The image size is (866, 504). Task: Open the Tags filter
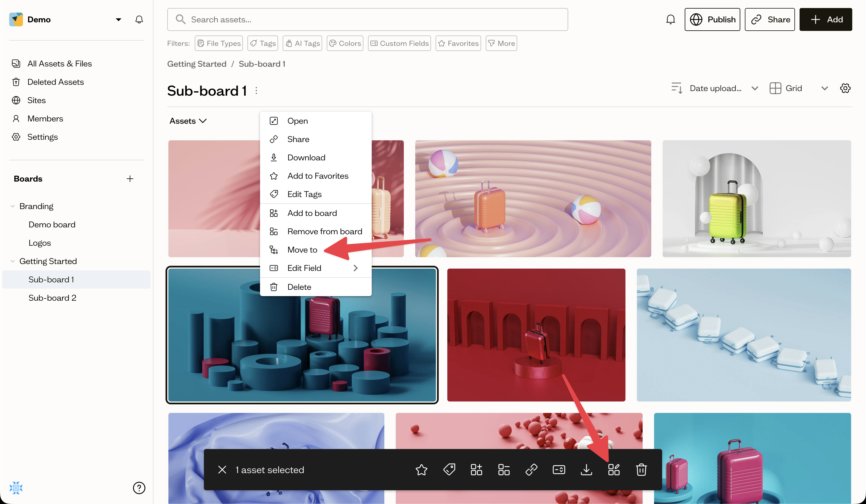(263, 43)
